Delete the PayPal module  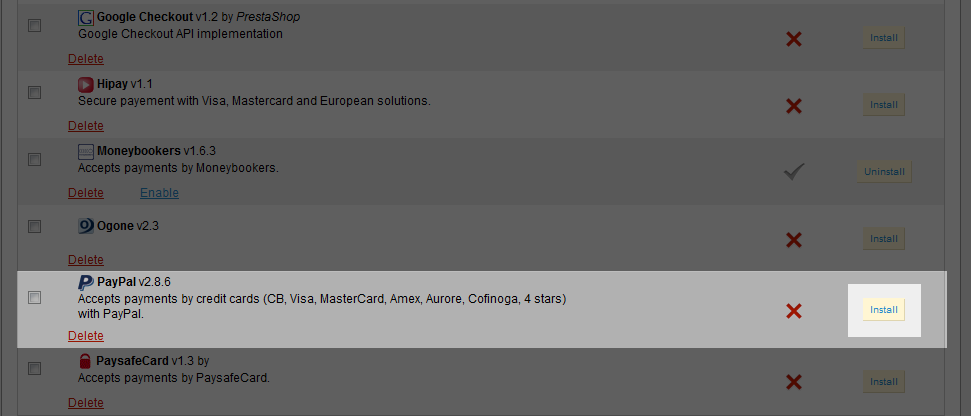86,336
